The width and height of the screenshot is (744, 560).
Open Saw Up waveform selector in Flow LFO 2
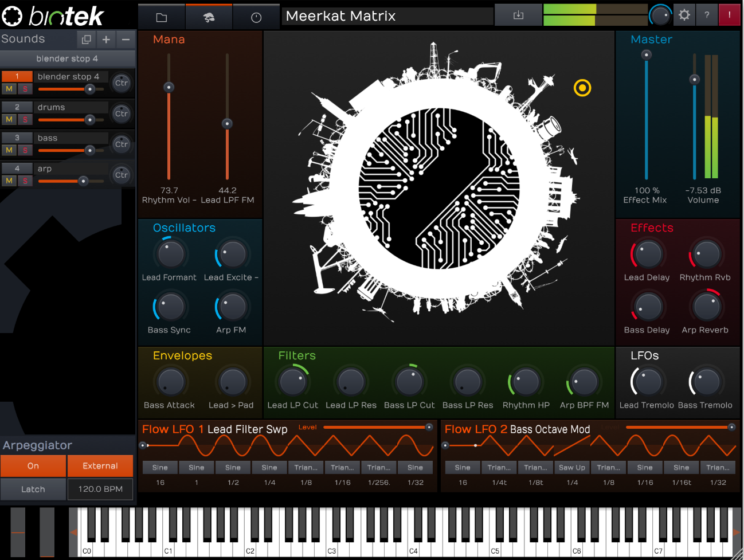point(572,468)
